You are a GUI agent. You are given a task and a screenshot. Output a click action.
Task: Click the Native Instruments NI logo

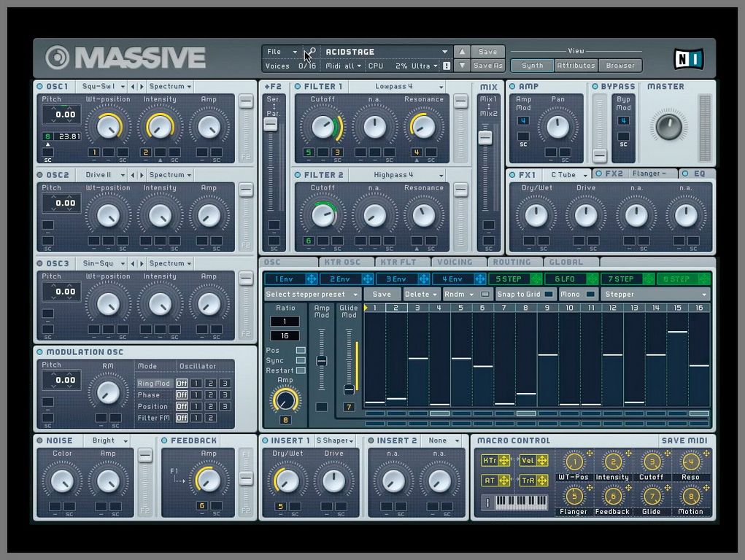tap(689, 59)
